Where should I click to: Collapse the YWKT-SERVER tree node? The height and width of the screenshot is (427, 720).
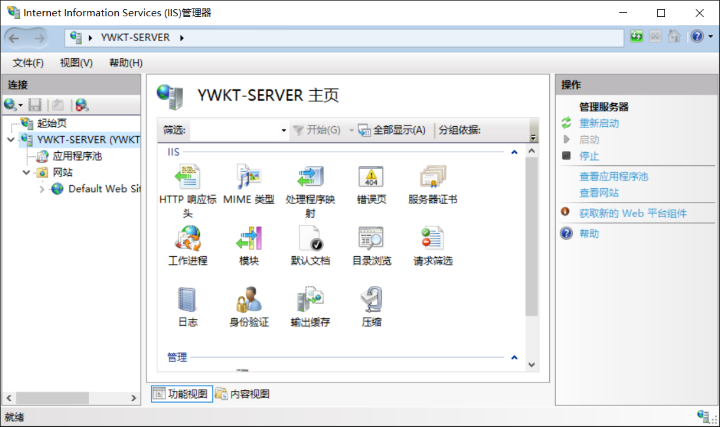click(x=11, y=140)
